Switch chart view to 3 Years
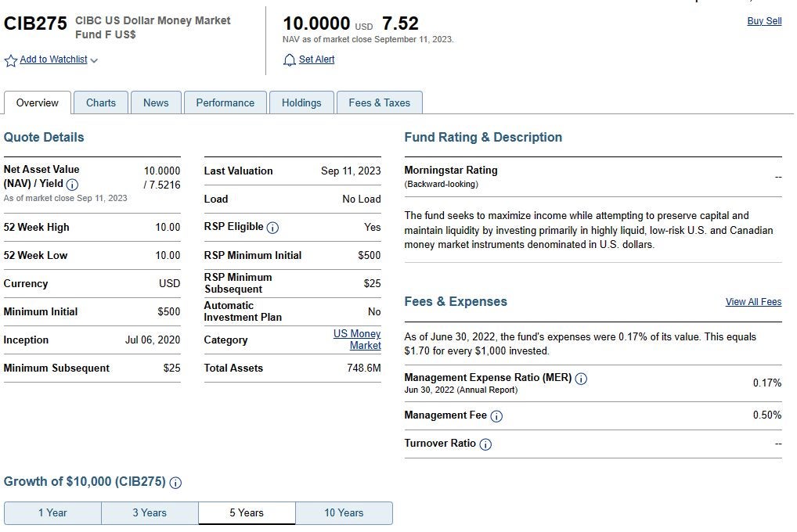The width and height of the screenshot is (797, 532). point(149,512)
